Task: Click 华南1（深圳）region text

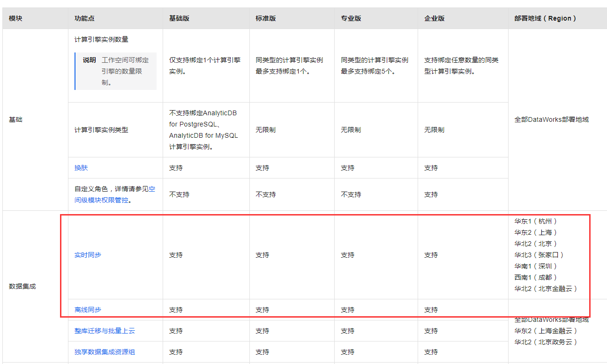Action: click(x=536, y=266)
